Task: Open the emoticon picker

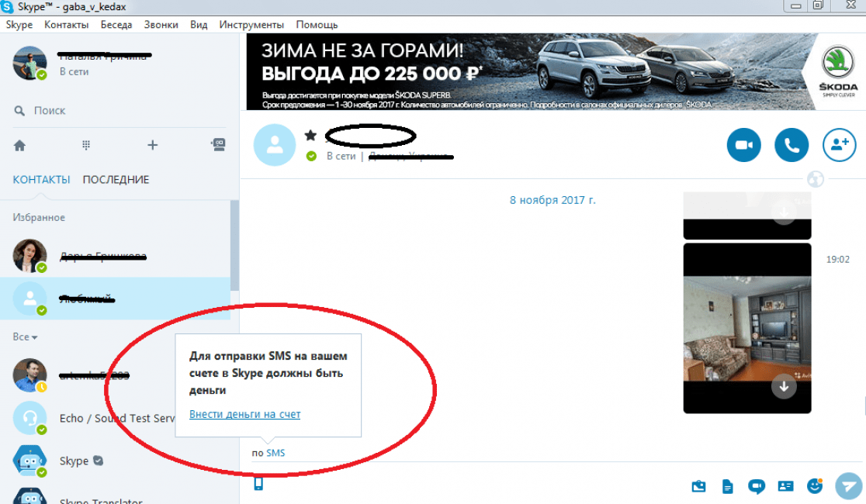Action: 815,486
